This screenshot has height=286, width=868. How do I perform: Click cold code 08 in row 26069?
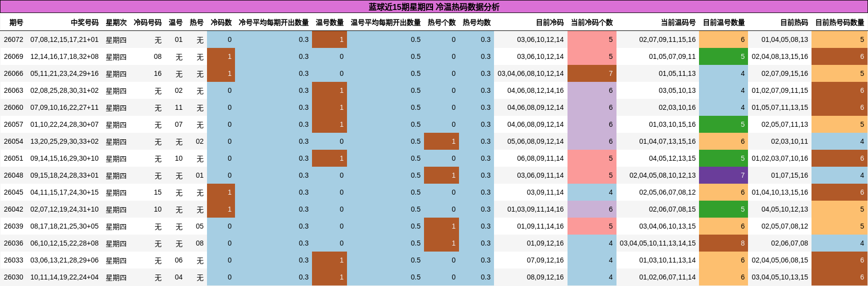coord(157,56)
